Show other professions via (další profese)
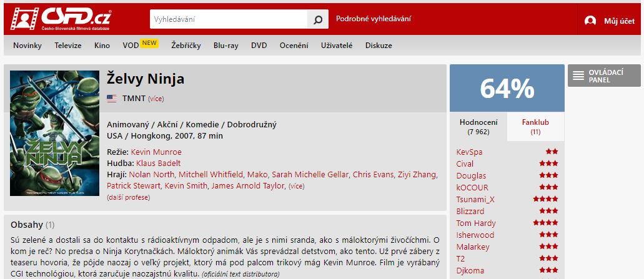 pos(128,197)
